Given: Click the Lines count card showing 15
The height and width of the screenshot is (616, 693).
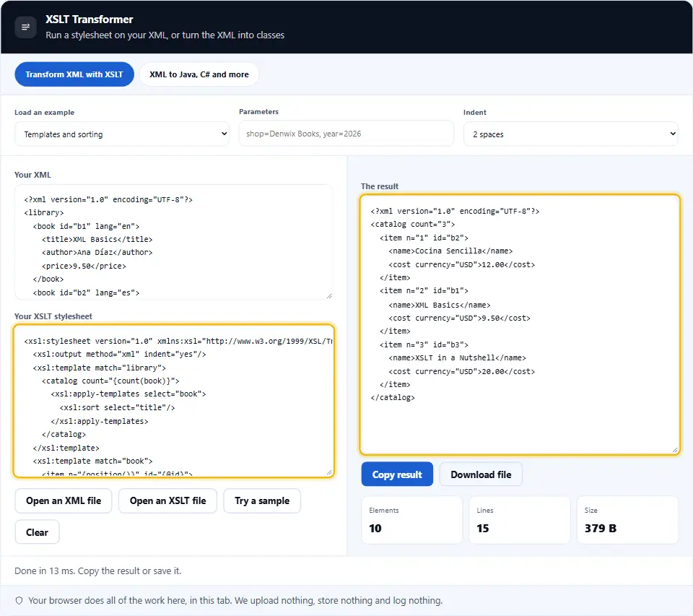Looking at the screenshot, I should click(x=520, y=520).
